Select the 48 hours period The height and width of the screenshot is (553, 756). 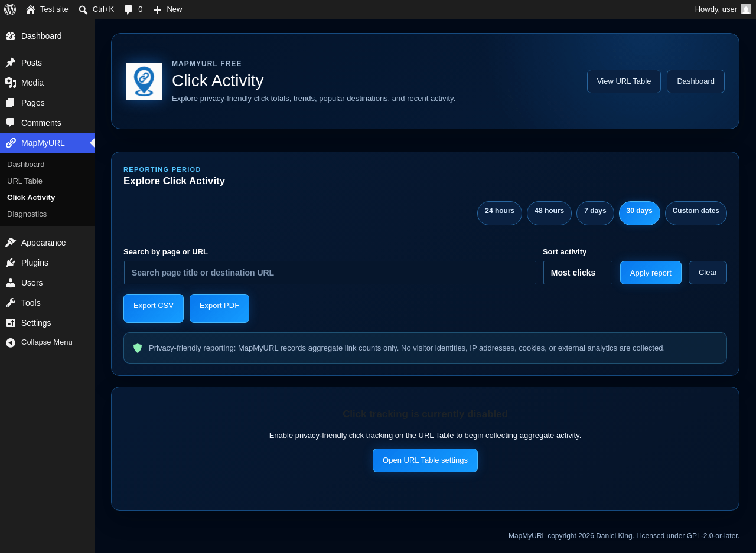pos(549,213)
